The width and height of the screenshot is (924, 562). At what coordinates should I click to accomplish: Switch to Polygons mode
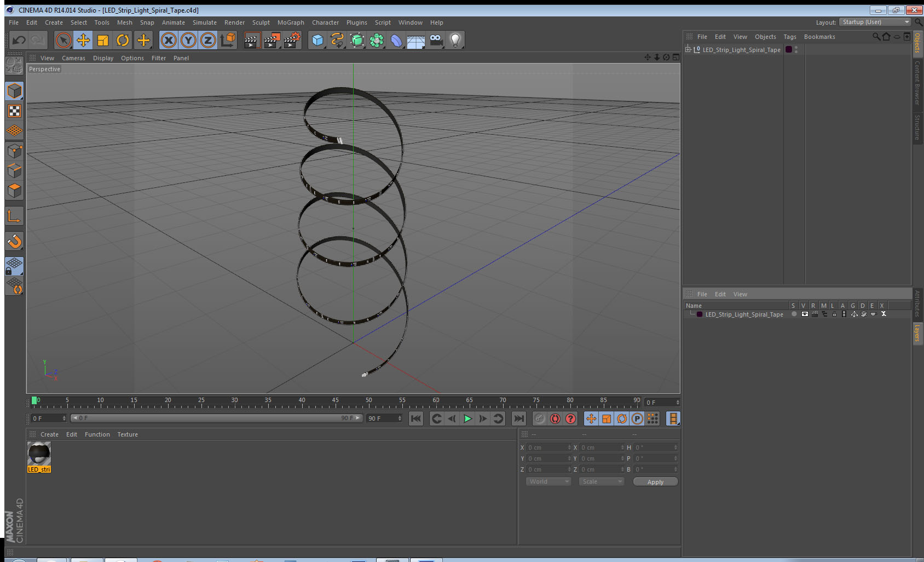[x=14, y=190]
